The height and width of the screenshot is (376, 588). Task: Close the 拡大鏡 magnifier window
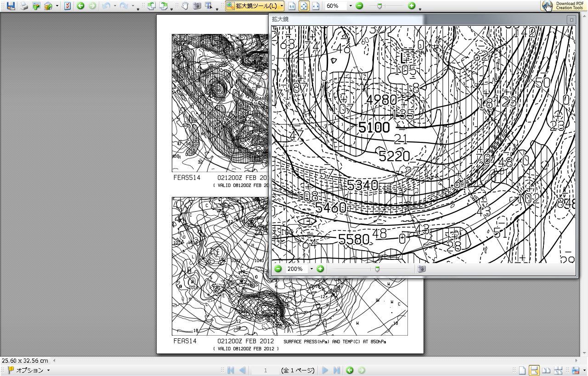point(571,20)
